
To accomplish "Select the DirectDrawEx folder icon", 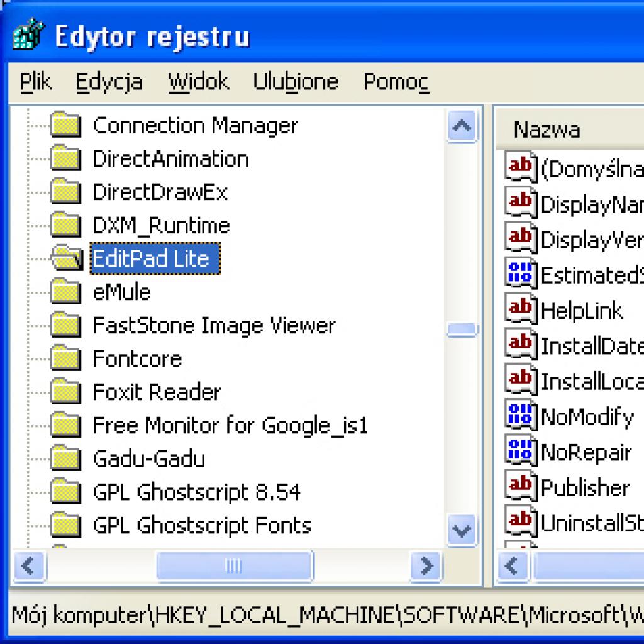I will [x=65, y=191].
